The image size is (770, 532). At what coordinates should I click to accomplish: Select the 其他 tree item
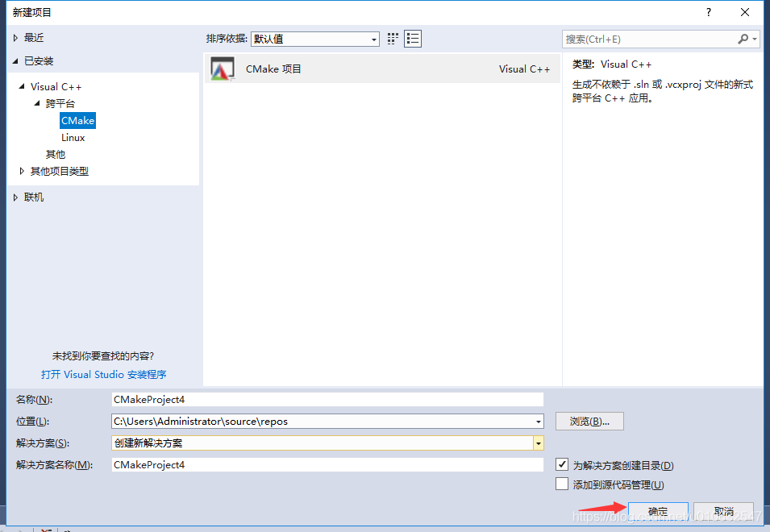56,155
